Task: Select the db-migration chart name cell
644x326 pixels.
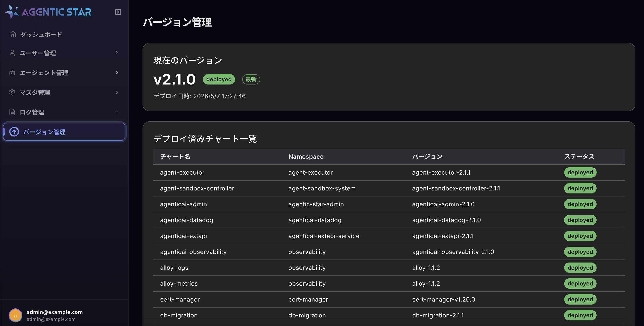Action: tap(179, 315)
